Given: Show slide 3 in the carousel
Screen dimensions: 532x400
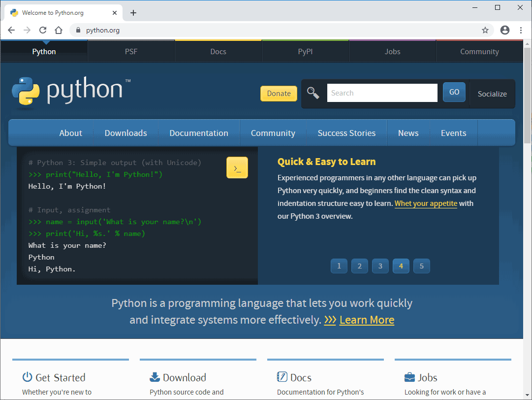Looking at the screenshot, I should 380,266.
